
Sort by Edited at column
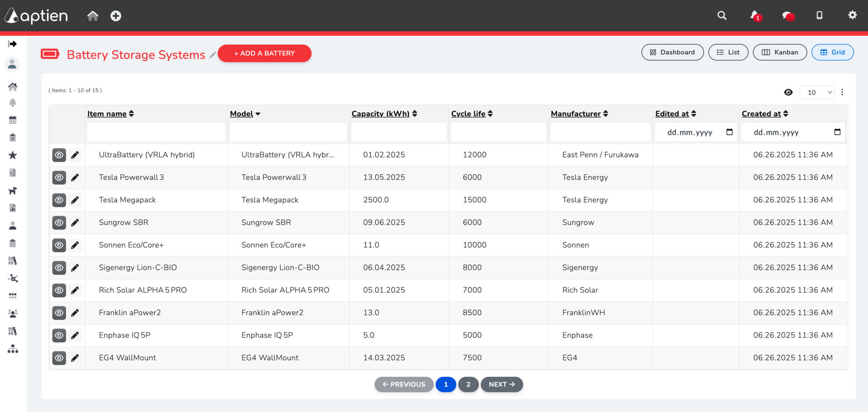tap(676, 114)
